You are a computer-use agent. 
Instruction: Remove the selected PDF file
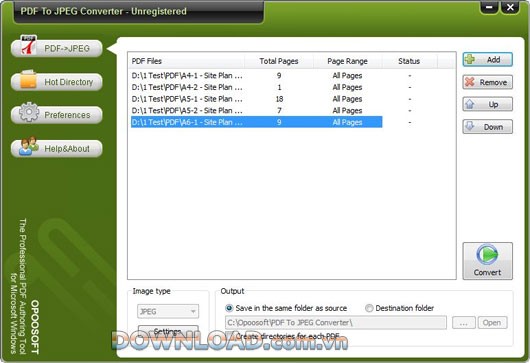tap(487, 82)
